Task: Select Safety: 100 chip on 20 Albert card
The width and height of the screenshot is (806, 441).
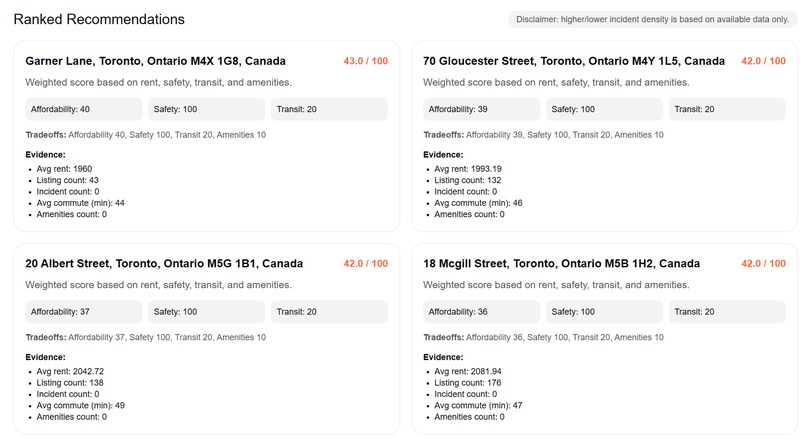Action: coord(207,311)
